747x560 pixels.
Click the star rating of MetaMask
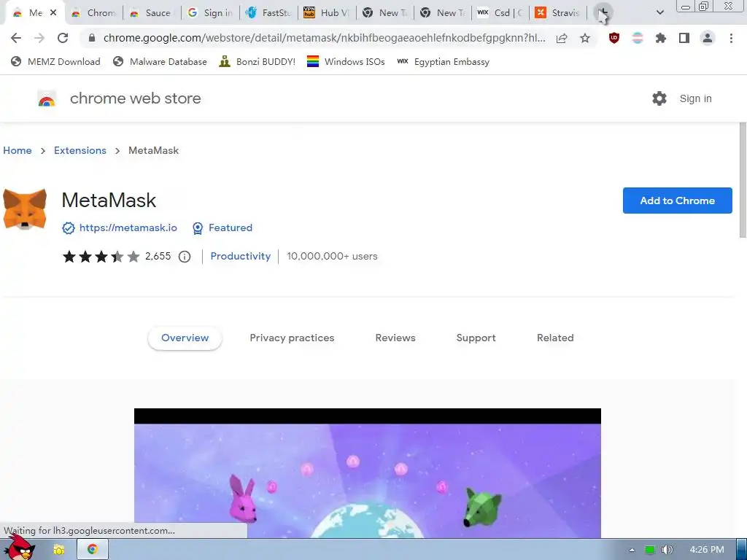[x=101, y=257]
